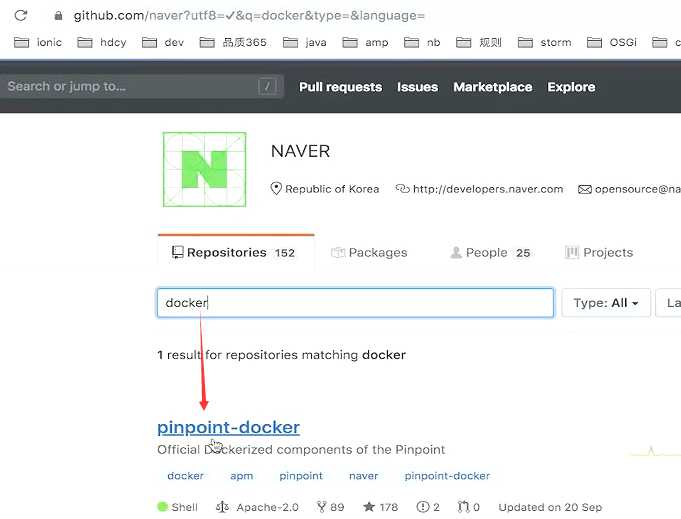681x519 pixels.
Task: Click the Updated on 20 Sep text
Action: coord(550,507)
